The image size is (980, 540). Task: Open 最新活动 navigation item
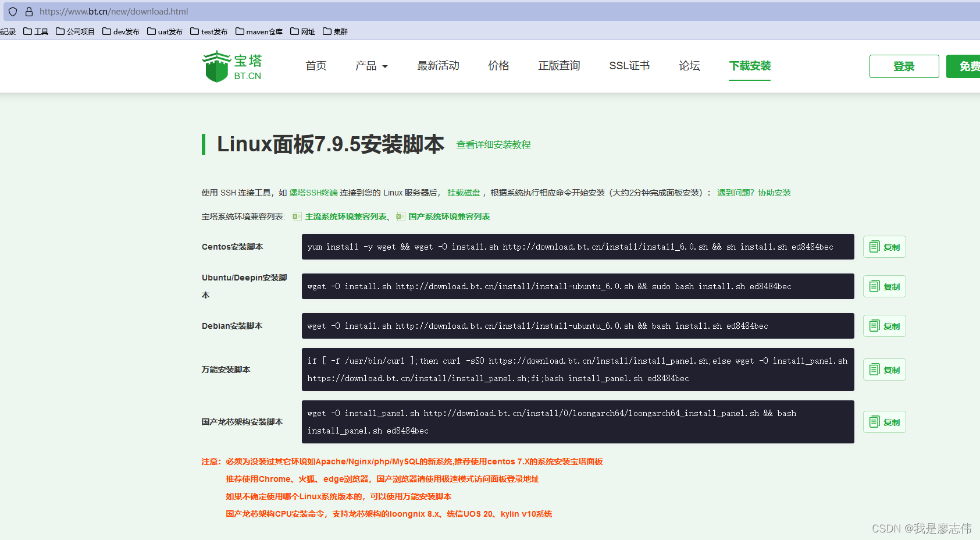click(439, 66)
